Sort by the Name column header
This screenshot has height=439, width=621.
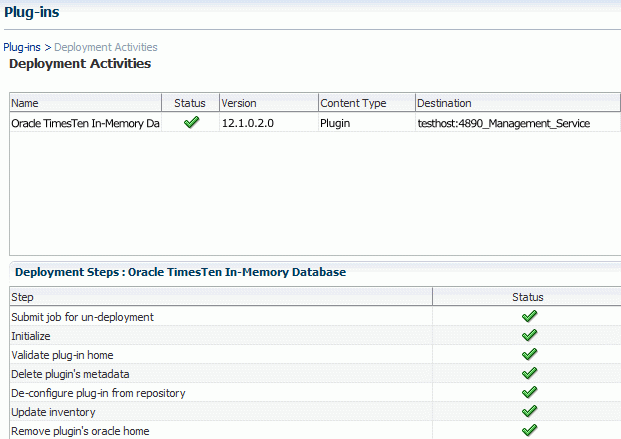86,103
